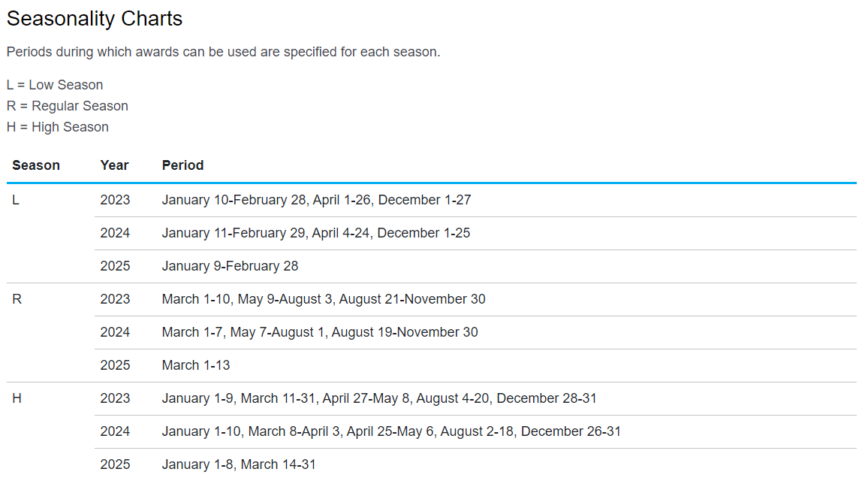Select the 'H = High Season' legend line
The width and height of the screenshot is (868, 487).
click(x=58, y=127)
